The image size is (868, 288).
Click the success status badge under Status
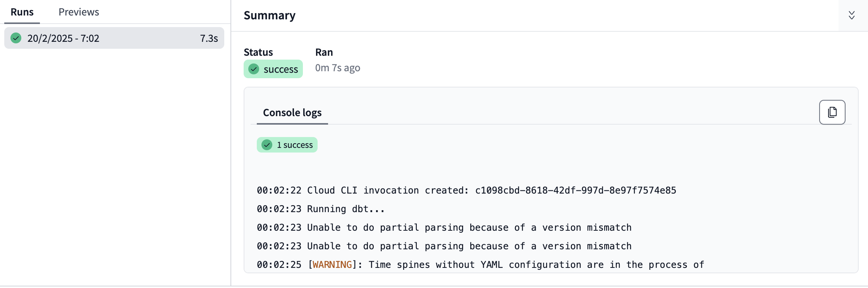(x=273, y=69)
